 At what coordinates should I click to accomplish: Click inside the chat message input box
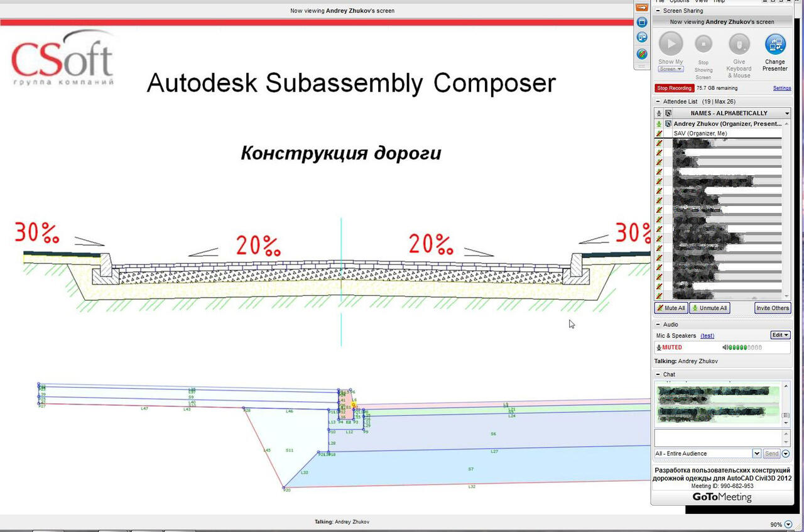point(717,438)
